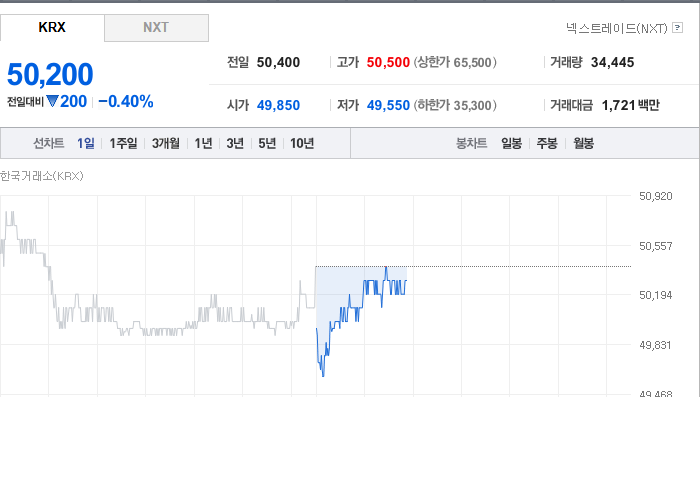Click the 봉차트 label
This screenshot has height=490, width=700.
pos(471,143)
